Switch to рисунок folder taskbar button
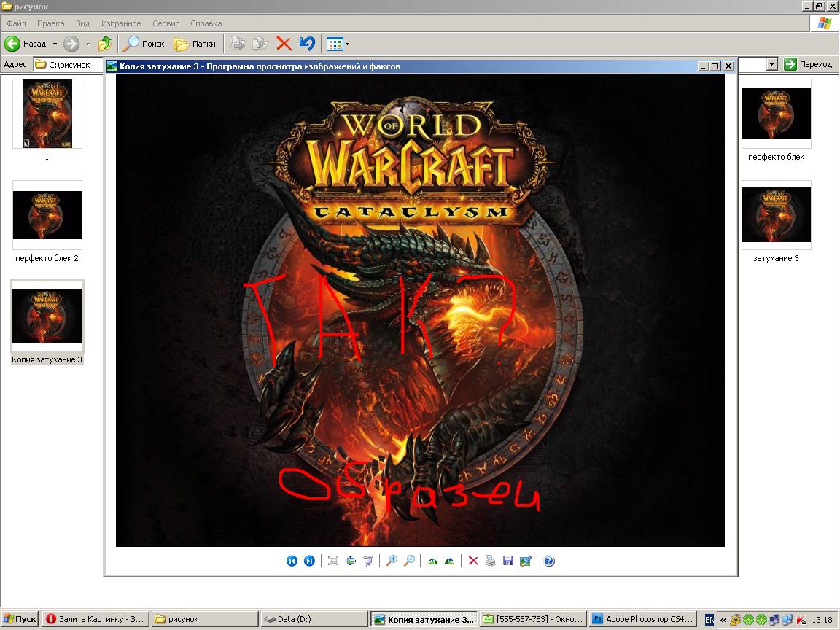840x630 pixels. (203, 619)
